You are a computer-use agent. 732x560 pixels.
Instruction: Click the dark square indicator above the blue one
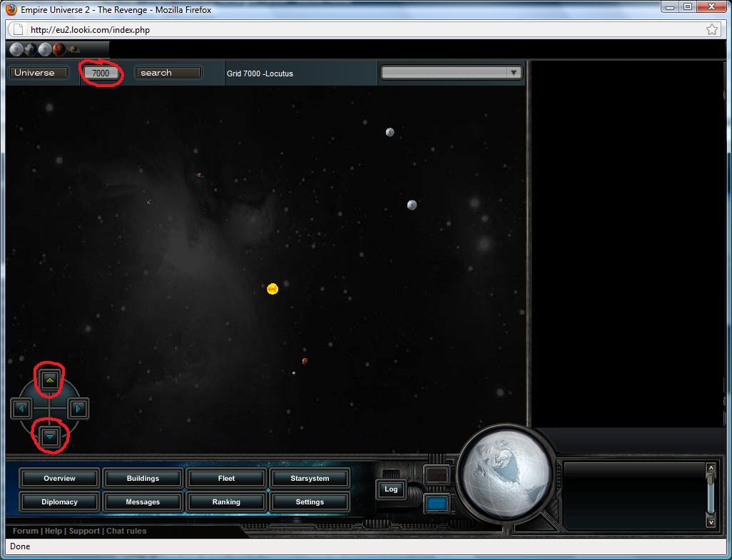click(x=437, y=474)
